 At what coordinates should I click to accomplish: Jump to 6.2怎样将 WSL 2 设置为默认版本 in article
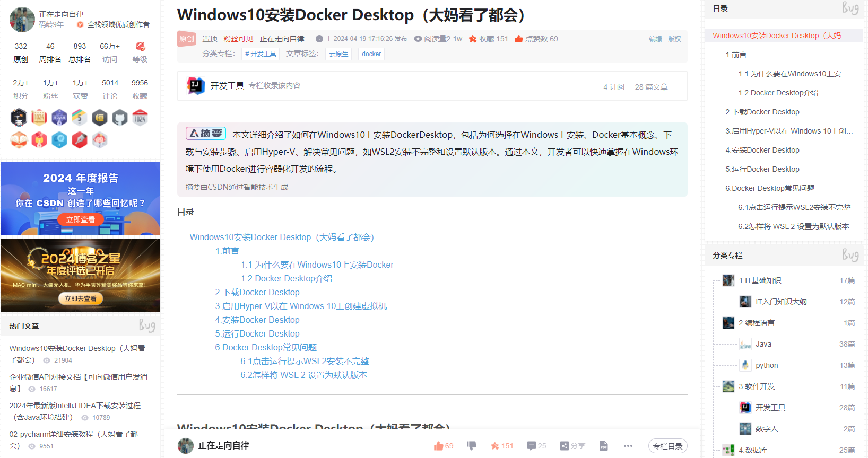point(304,375)
